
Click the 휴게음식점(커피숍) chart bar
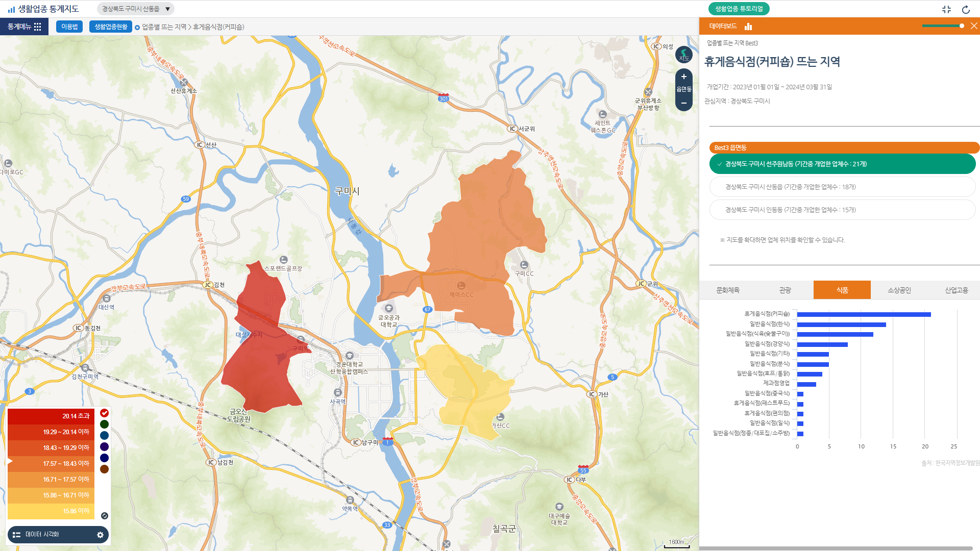coord(864,314)
